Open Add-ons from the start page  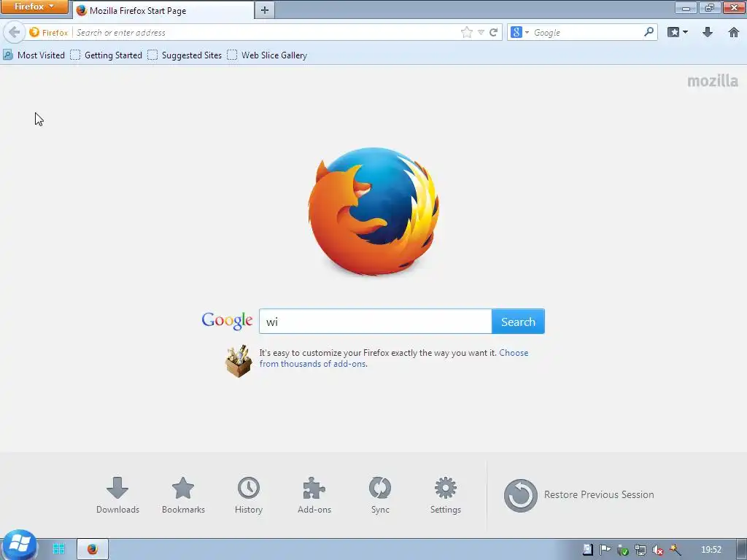(x=314, y=495)
